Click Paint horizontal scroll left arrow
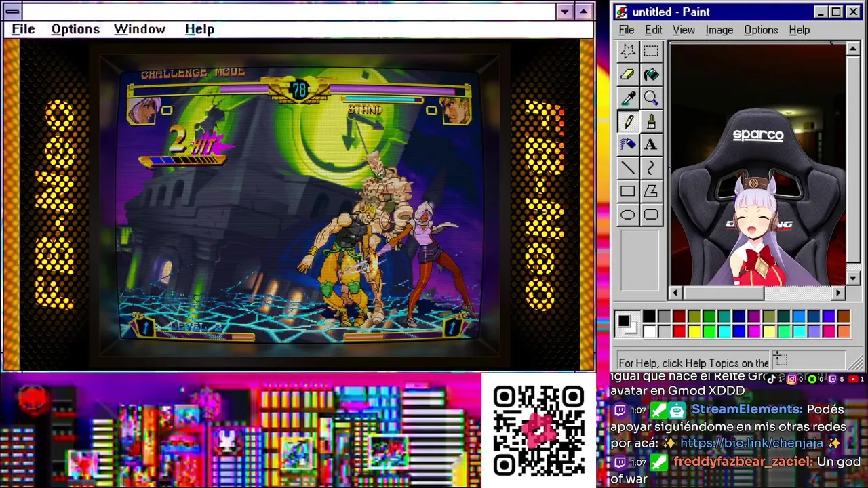The width and height of the screenshot is (868, 488). [675, 293]
